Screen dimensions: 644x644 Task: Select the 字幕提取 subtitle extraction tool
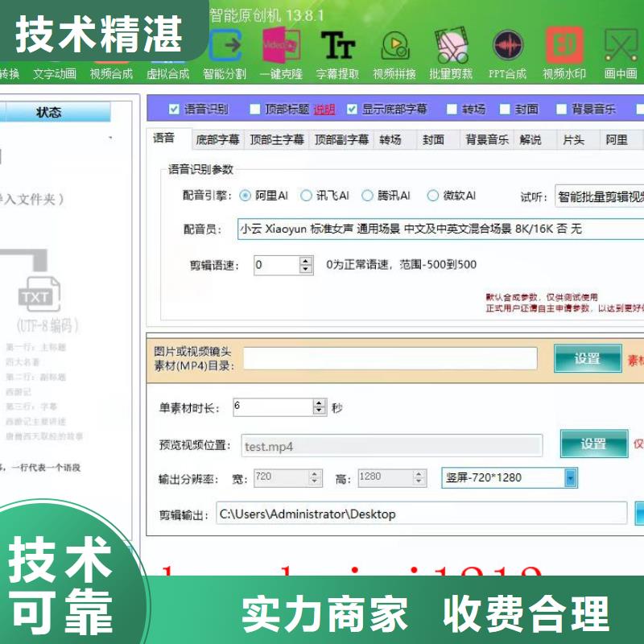pos(337,53)
